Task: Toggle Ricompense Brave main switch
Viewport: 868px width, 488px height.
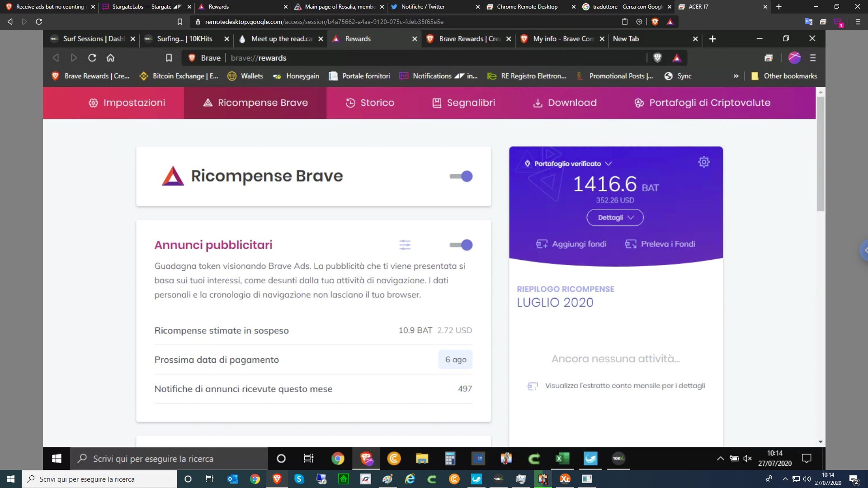Action: [x=461, y=176]
